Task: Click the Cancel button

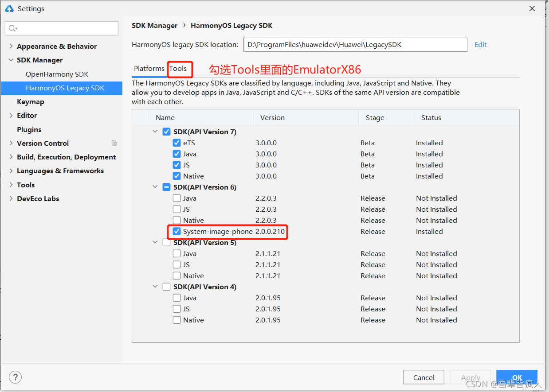Action: point(424,377)
